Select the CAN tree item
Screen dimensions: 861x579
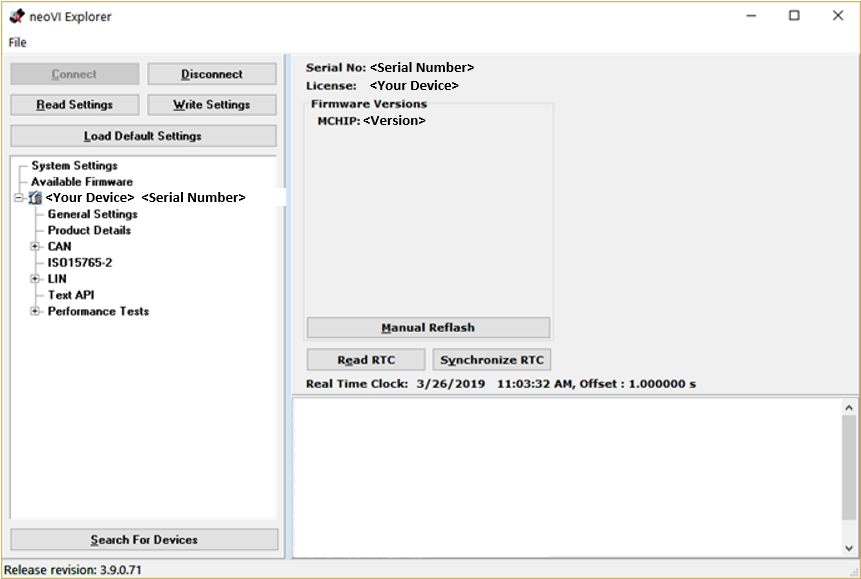pyautogui.click(x=59, y=246)
